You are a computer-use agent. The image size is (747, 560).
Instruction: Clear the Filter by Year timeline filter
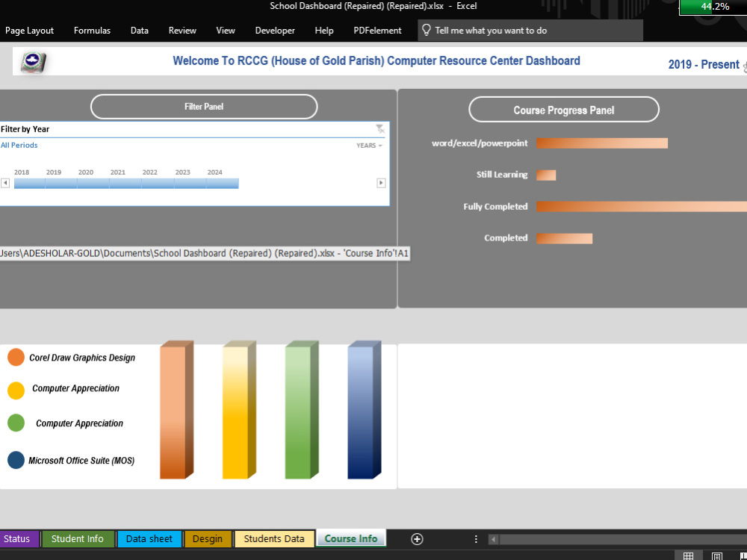(x=379, y=128)
